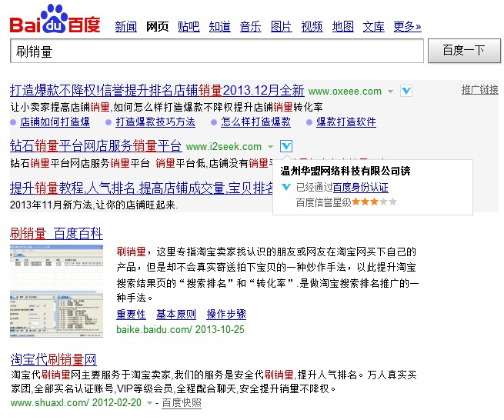The width and height of the screenshot is (504, 420).
Task: Click the www.oxeee.com green URL
Action: (345, 92)
